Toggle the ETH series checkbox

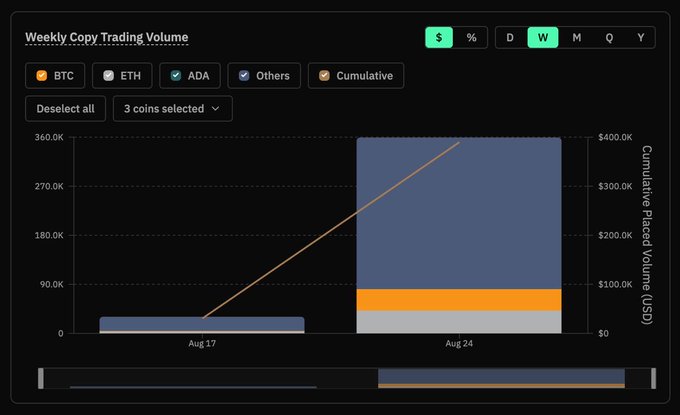pos(108,75)
